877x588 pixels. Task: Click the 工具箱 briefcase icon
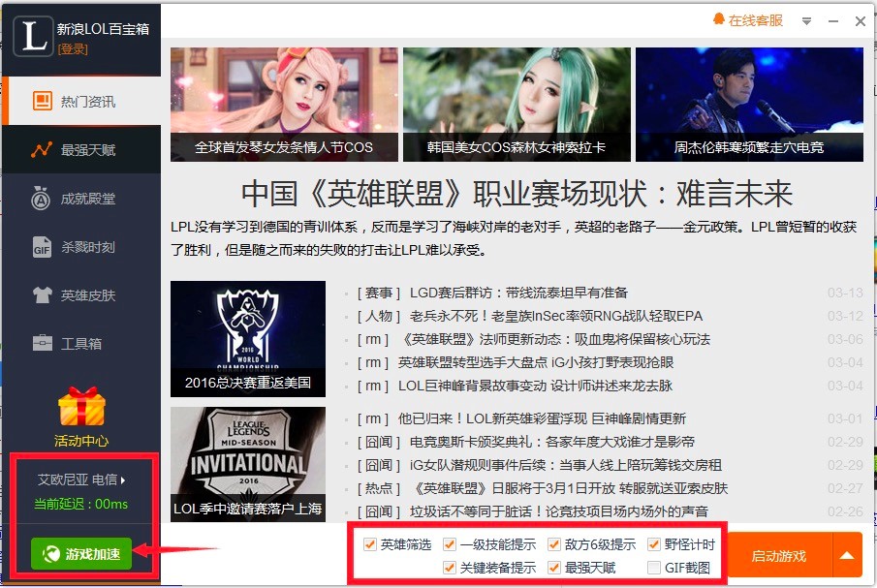click(x=43, y=343)
